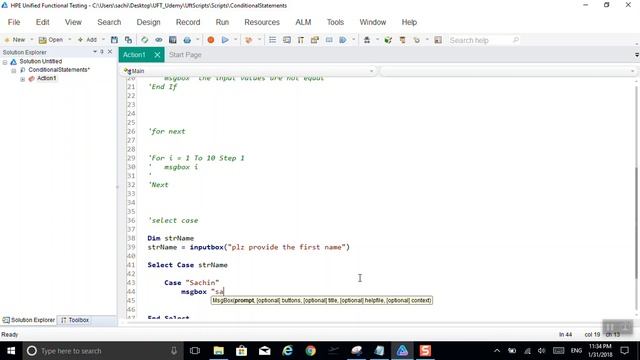
Task: Click the columns-shaped toolbar icon
Action: [x=301, y=40]
